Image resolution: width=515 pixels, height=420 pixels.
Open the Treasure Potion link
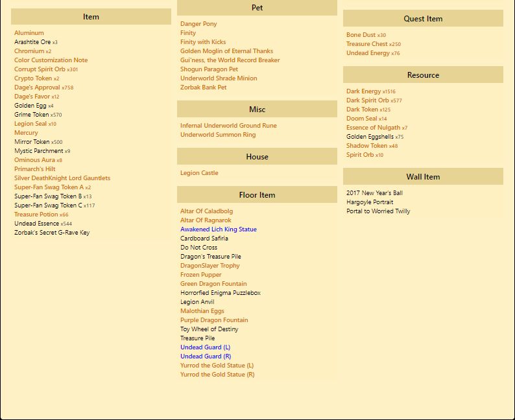[x=36, y=215]
